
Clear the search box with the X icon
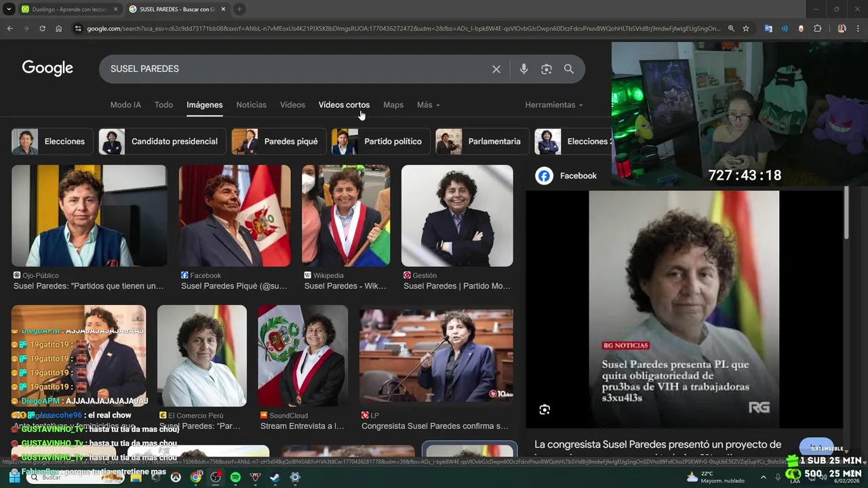point(496,69)
